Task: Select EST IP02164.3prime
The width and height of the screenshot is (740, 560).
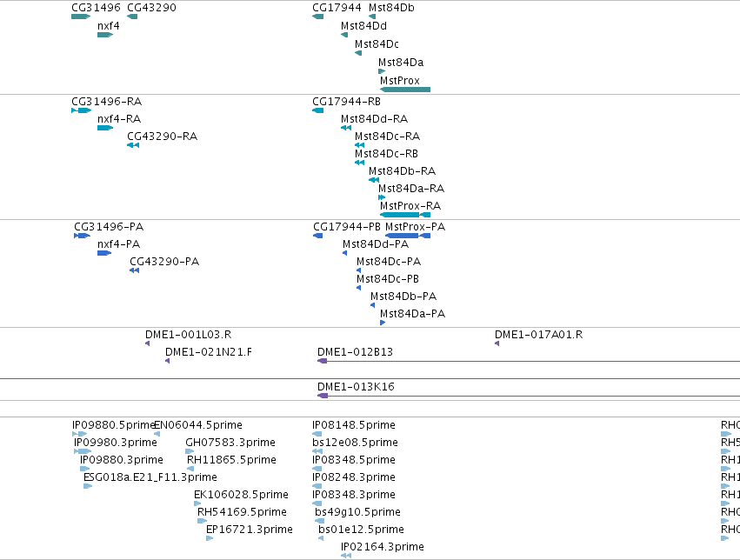Action: [383, 547]
